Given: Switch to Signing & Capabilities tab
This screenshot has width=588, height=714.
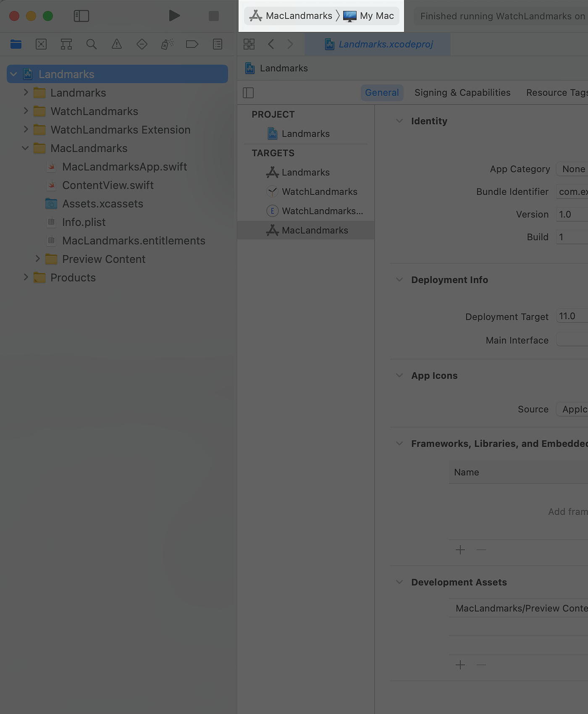Looking at the screenshot, I should (462, 93).
